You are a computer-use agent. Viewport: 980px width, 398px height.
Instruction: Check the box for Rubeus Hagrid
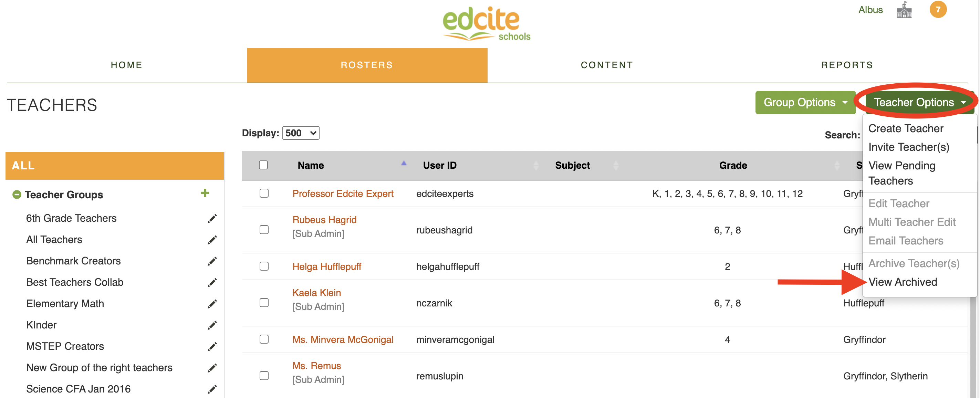[x=264, y=230]
